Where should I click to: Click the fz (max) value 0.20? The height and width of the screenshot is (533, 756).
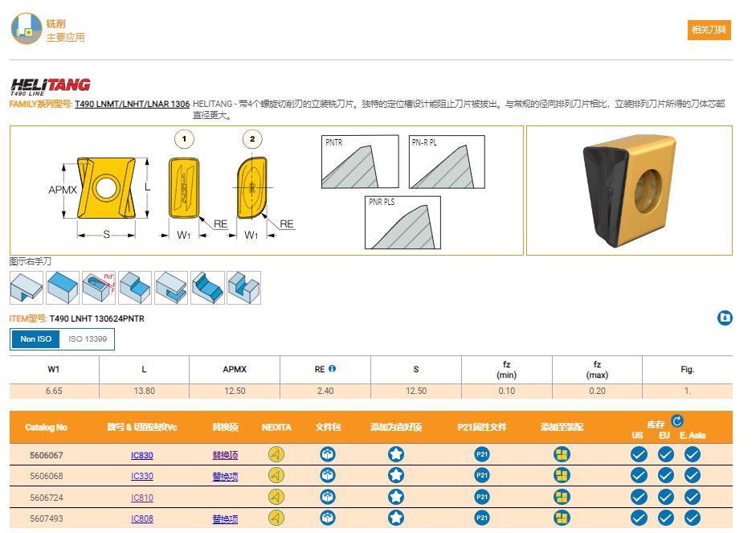[598, 391]
